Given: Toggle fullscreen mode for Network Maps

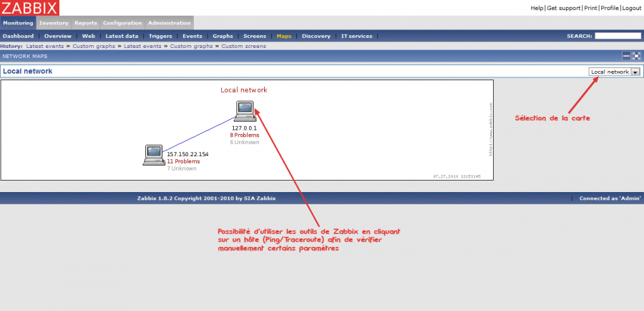Looking at the screenshot, I should (x=636, y=57).
